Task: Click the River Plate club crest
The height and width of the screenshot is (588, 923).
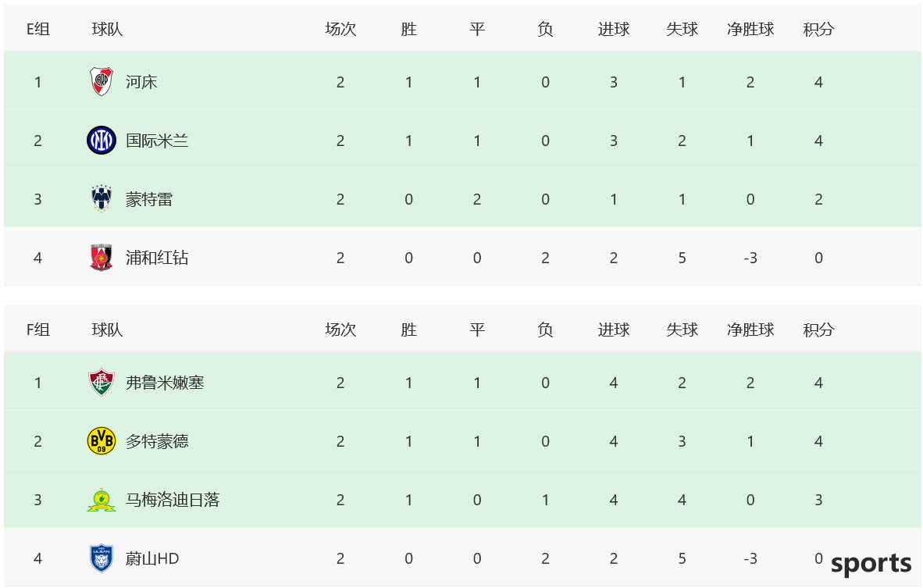Action: [x=102, y=81]
